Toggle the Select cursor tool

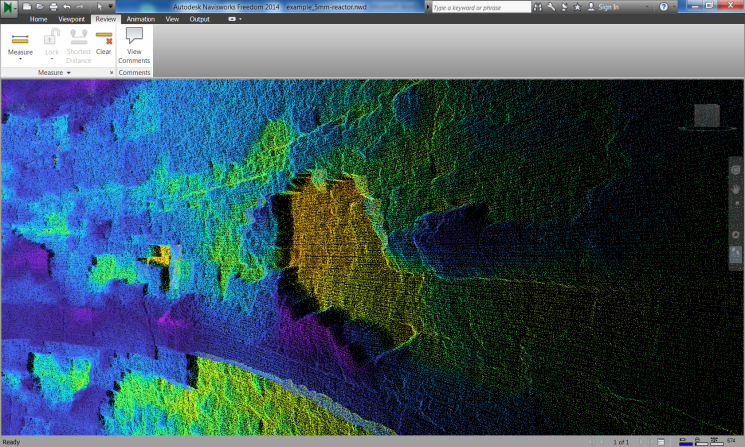(99, 6)
